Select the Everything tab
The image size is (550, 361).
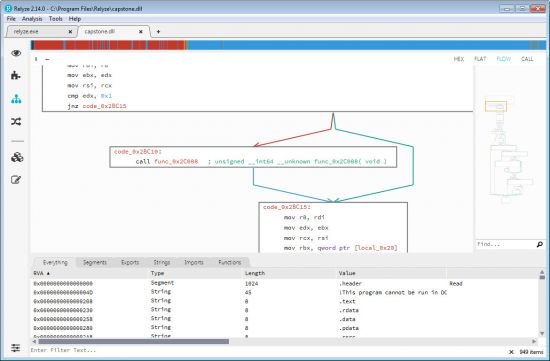click(x=55, y=262)
